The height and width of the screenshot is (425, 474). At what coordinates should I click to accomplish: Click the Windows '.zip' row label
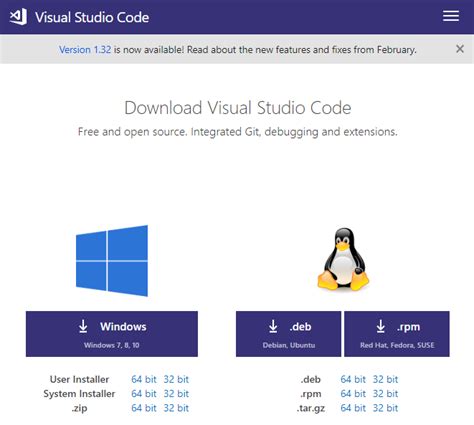[x=79, y=408]
